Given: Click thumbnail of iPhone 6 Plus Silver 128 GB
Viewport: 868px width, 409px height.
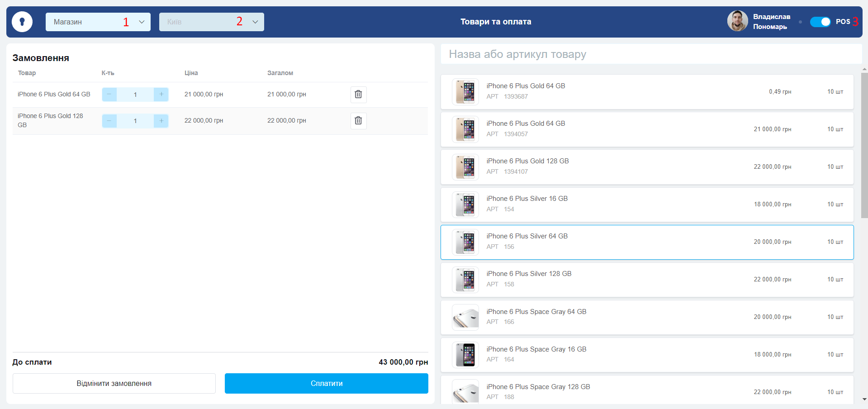Looking at the screenshot, I should [465, 280].
